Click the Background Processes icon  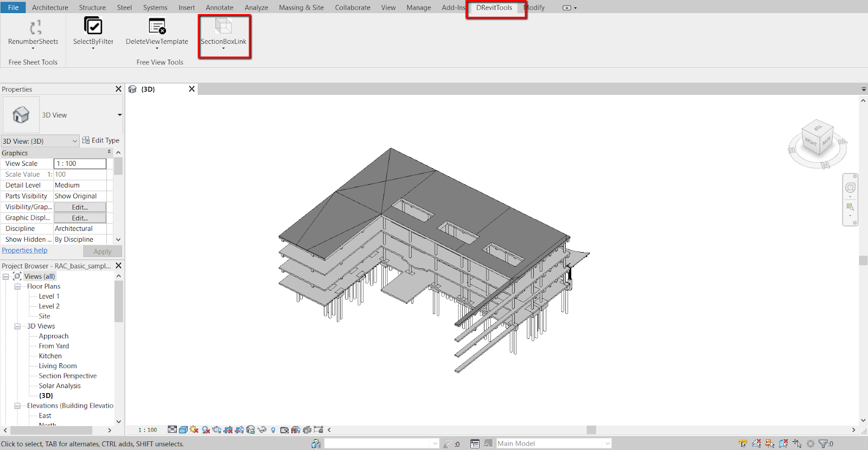[x=810, y=443]
